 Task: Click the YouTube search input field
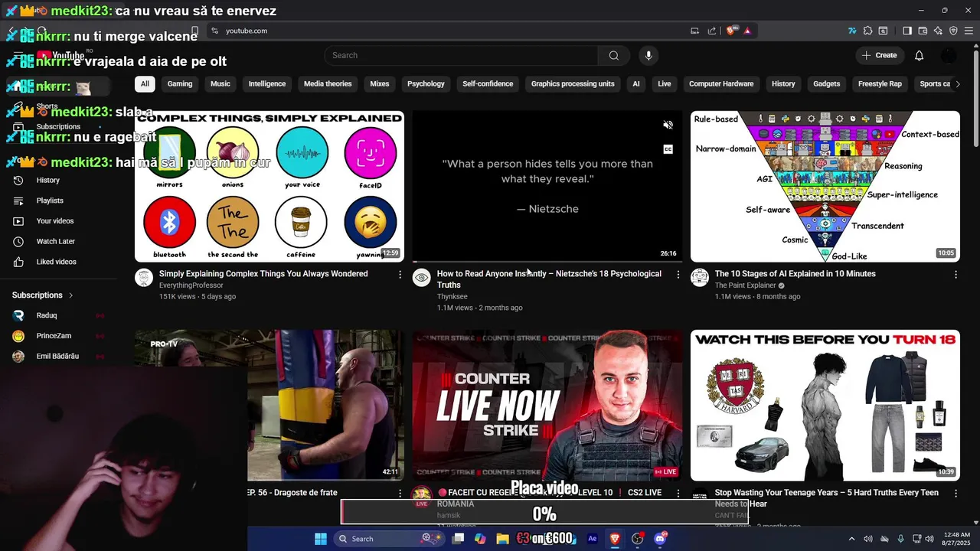click(461, 55)
